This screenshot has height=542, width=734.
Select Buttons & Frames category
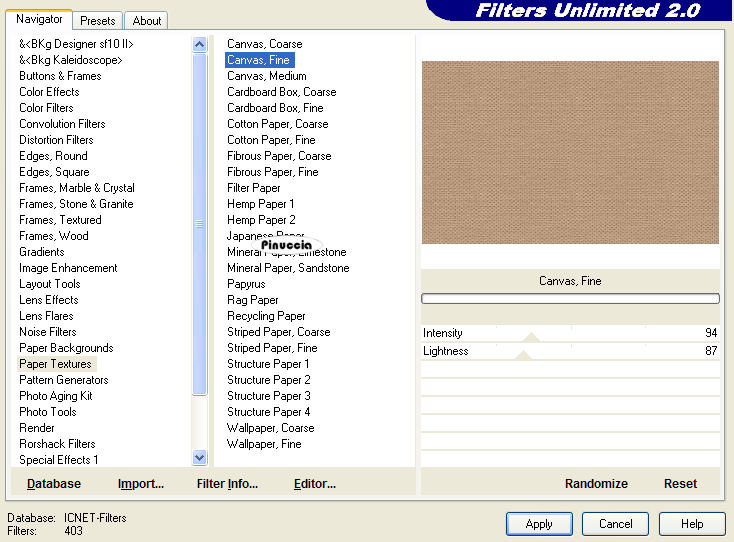pyautogui.click(x=60, y=76)
